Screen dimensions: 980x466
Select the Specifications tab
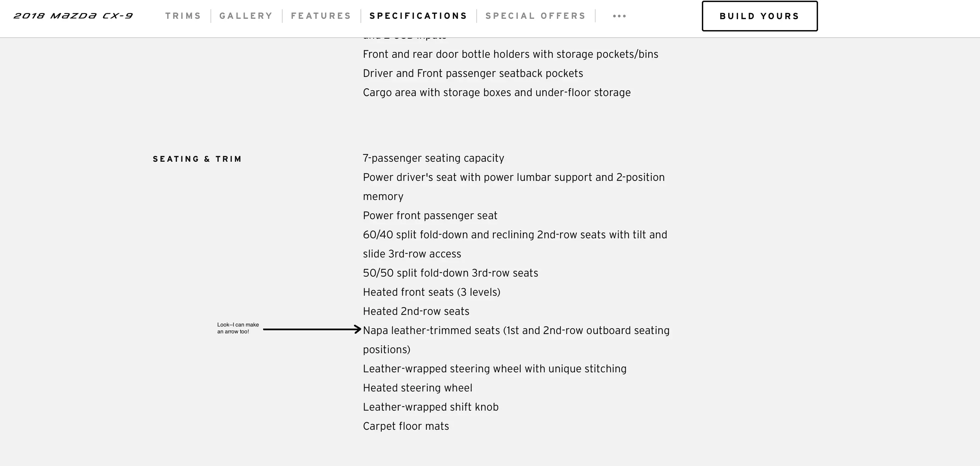tap(419, 16)
